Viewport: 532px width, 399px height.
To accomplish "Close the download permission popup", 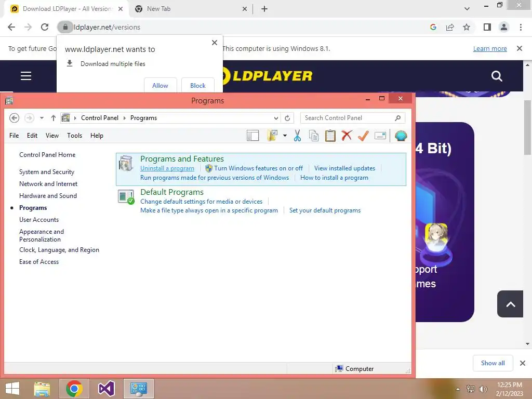I will (x=215, y=43).
